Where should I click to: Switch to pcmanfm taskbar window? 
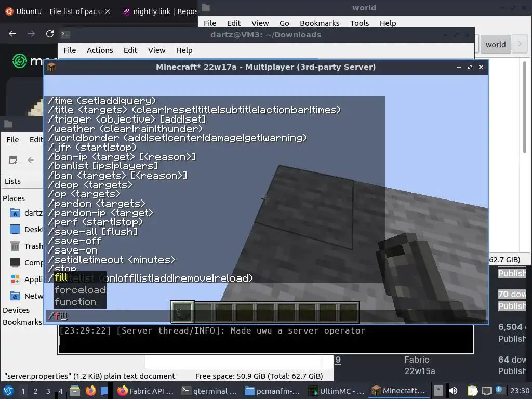pos(272,391)
